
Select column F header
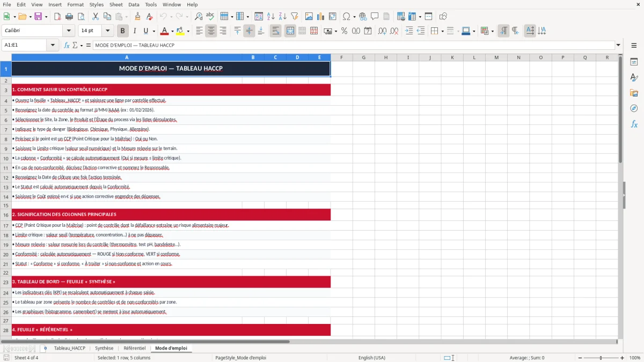pyautogui.click(x=341, y=57)
